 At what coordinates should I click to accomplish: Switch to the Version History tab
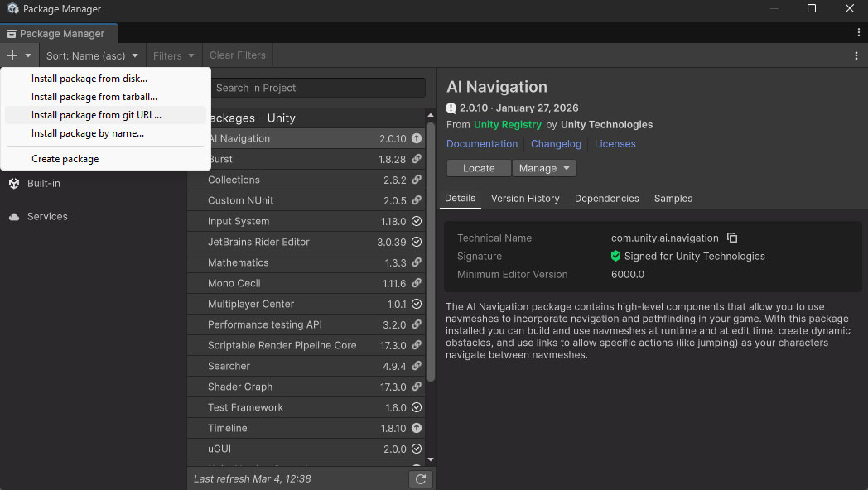525,199
